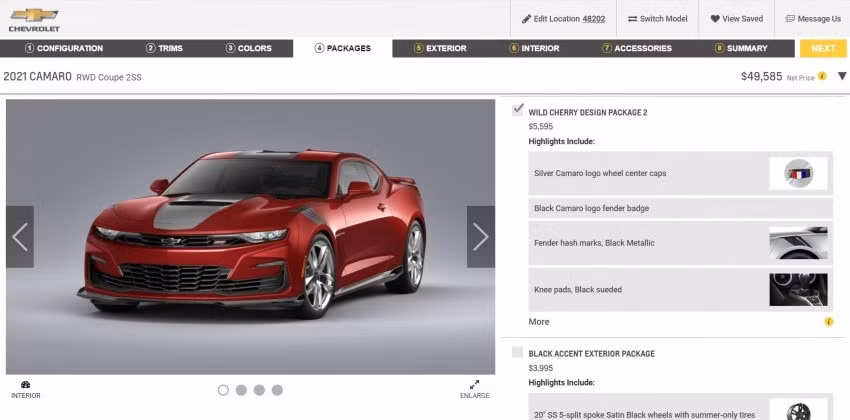Click the Message Us text link

819,19
